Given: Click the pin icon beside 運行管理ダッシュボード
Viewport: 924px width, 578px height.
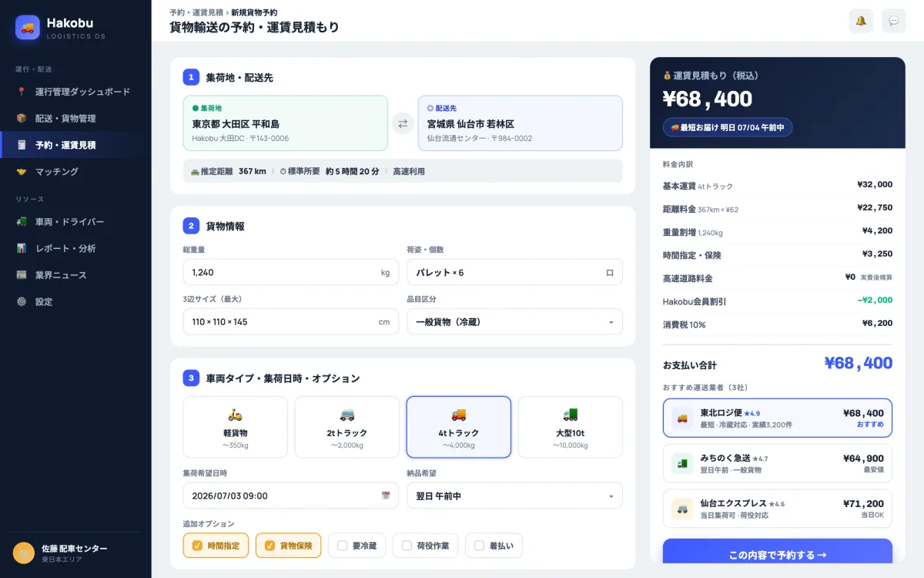Looking at the screenshot, I should click(x=22, y=92).
